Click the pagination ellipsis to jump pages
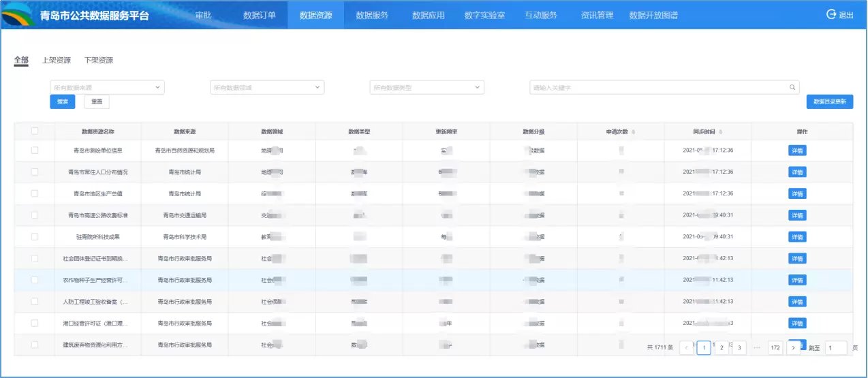The width and height of the screenshot is (868, 378). tap(757, 347)
